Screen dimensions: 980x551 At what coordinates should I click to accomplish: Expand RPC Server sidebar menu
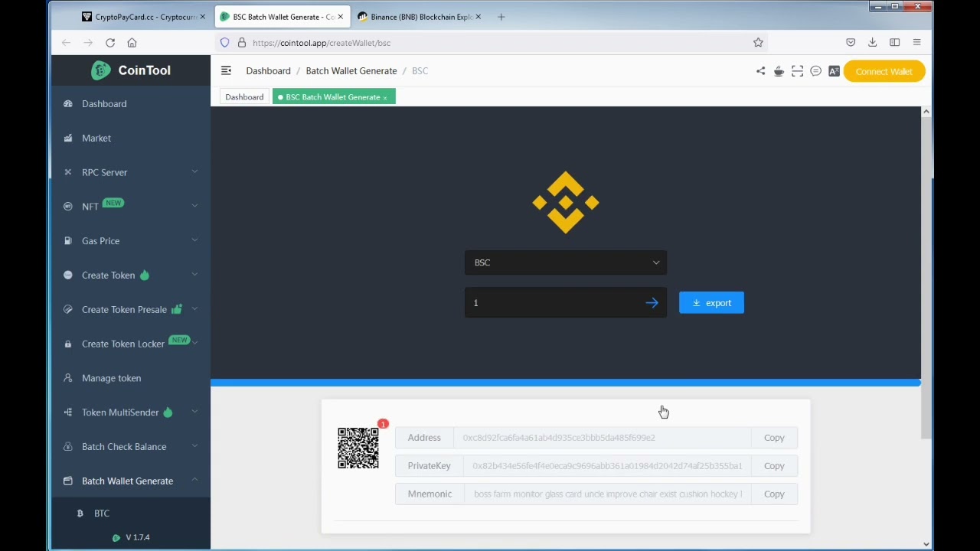pos(131,172)
